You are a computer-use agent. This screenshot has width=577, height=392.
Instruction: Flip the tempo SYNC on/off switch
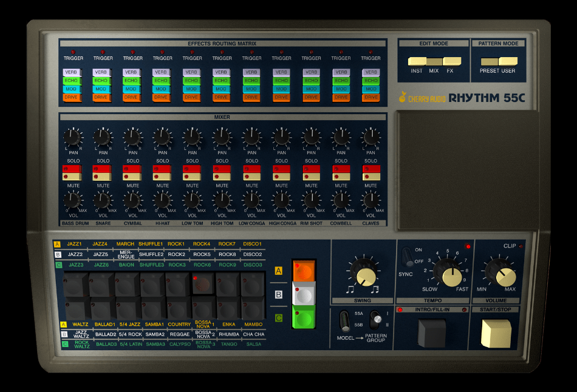tap(407, 257)
